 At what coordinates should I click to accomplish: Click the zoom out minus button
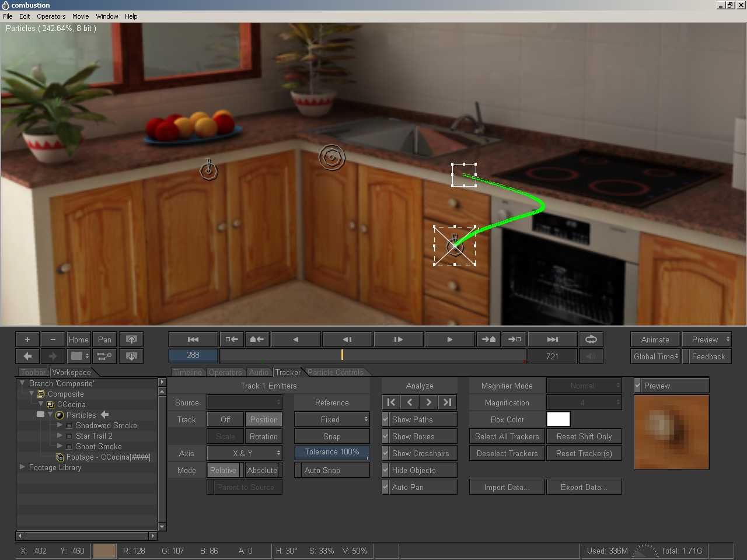pyautogui.click(x=53, y=339)
